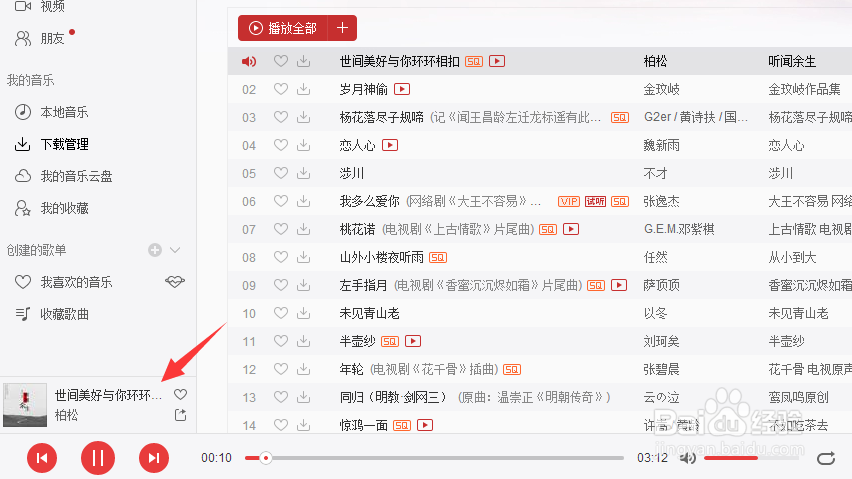Open artist G.E.M.邓紫棋
This screenshot has width=852, height=479.
[x=679, y=229]
